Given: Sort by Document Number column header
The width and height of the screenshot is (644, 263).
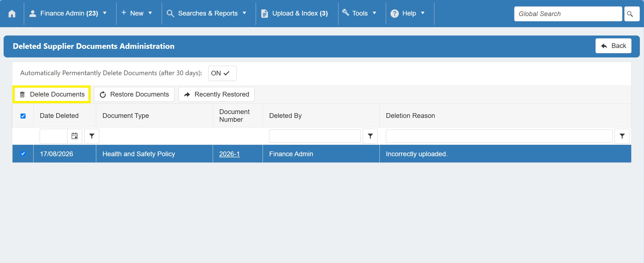Looking at the screenshot, I should (x=234, y=116).
